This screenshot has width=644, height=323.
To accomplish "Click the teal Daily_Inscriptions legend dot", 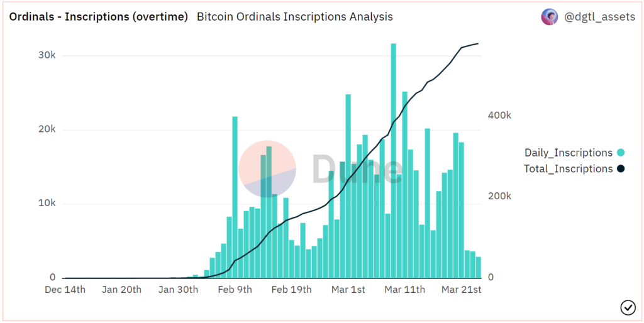I will 621,153.
